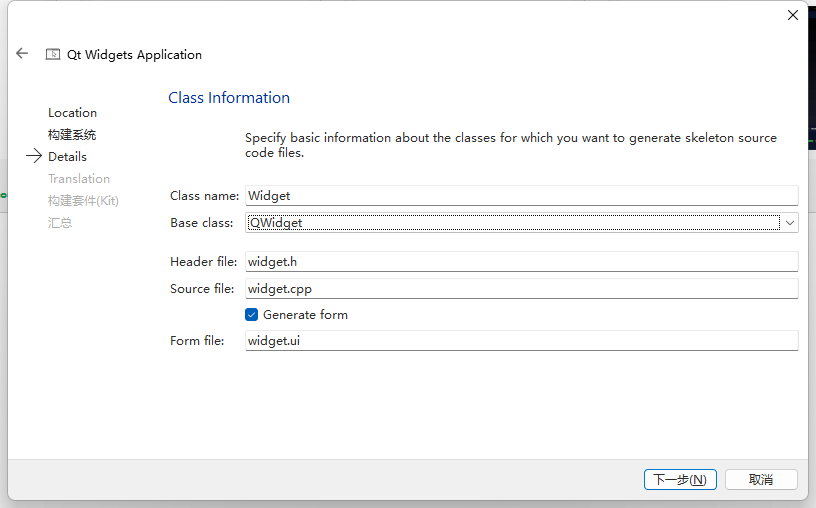Image resolution: width=816 pixels, height=508 pixels.
Task: Select the 构建系统 wizard step
Action: pyautogui.click(x=72, y=135)
